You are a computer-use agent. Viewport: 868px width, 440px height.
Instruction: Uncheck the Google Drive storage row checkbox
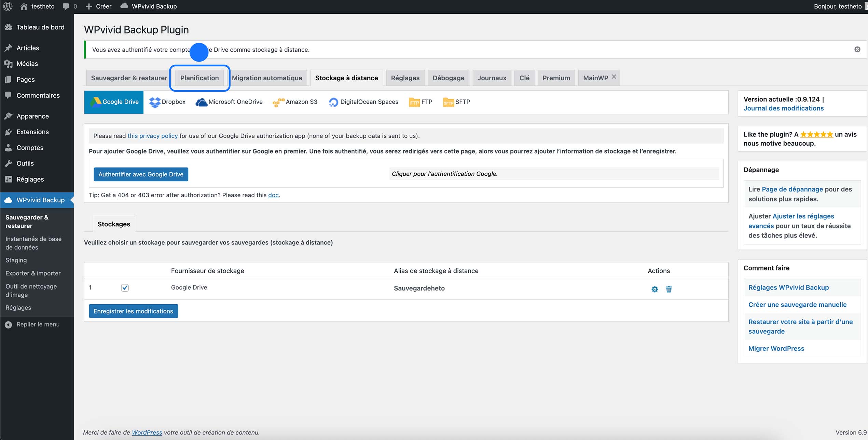(x=125, y=288)
